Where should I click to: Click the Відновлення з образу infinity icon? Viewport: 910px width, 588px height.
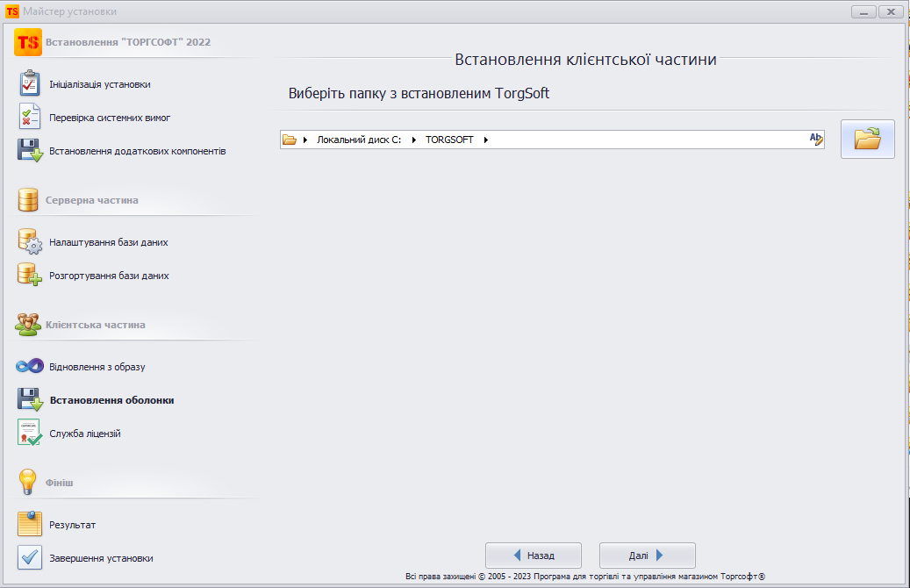pyautogui.click(x=30, y=366)
